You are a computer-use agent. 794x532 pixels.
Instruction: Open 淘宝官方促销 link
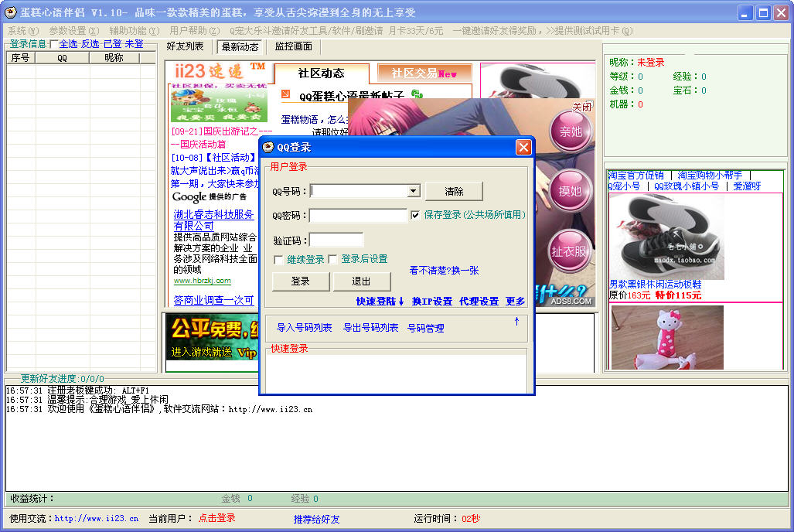point(636,176)
